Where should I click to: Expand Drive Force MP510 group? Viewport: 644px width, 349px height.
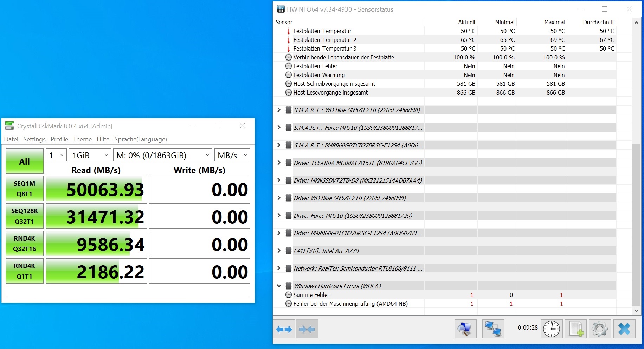pos(279,215)
